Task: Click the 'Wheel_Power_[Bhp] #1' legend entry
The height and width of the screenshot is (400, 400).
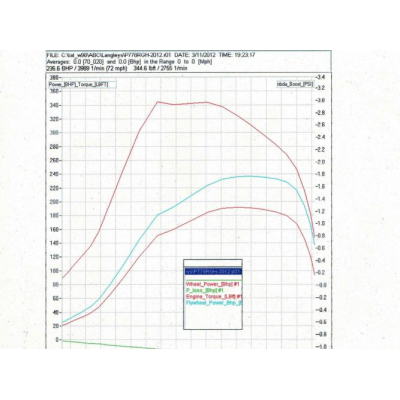Action: pos(213,284)
